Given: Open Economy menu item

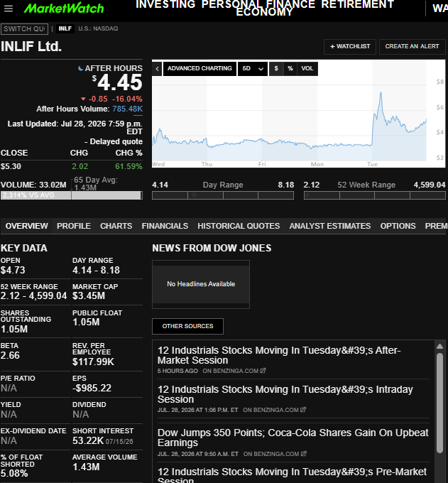Looking at the screenshot, I should [264, 12].
